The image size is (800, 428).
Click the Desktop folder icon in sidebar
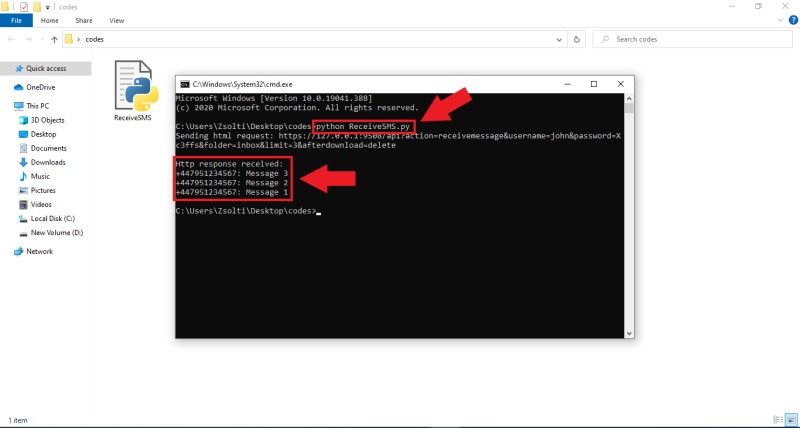pyautogui.click(x=23, y=134)
